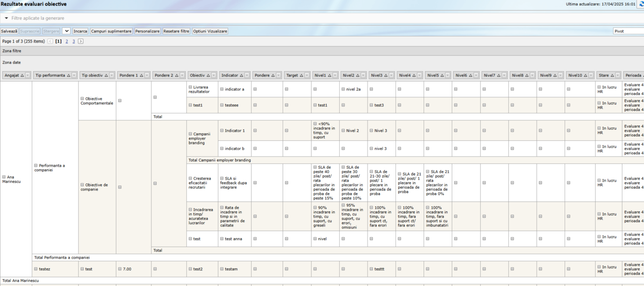Go to next page with pager arrow
The image size is (644, 286).
tap(80, 41)
